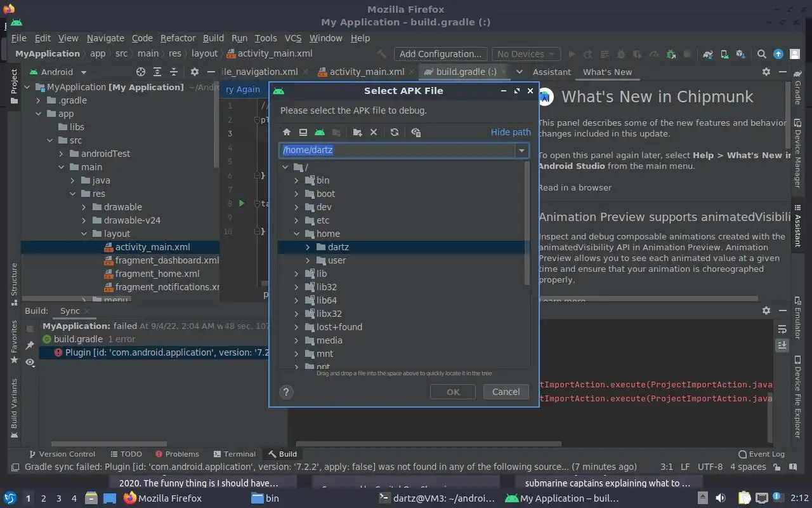
Task: Click the Hide path link
Action: [x=511, y=132]
